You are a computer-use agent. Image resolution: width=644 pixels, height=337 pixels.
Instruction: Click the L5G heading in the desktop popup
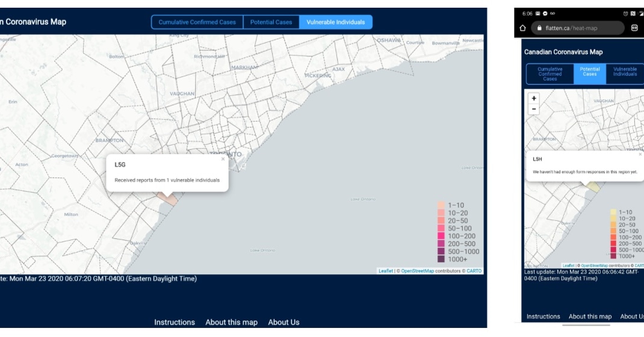pos(120,165)
